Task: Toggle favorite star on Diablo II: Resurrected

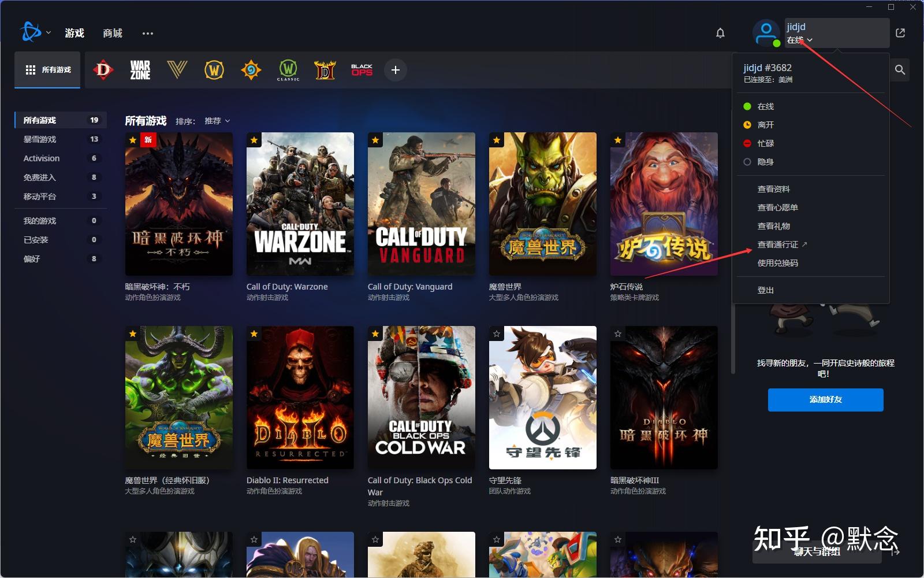Action: pyautogui.click(x=254, y=334)
